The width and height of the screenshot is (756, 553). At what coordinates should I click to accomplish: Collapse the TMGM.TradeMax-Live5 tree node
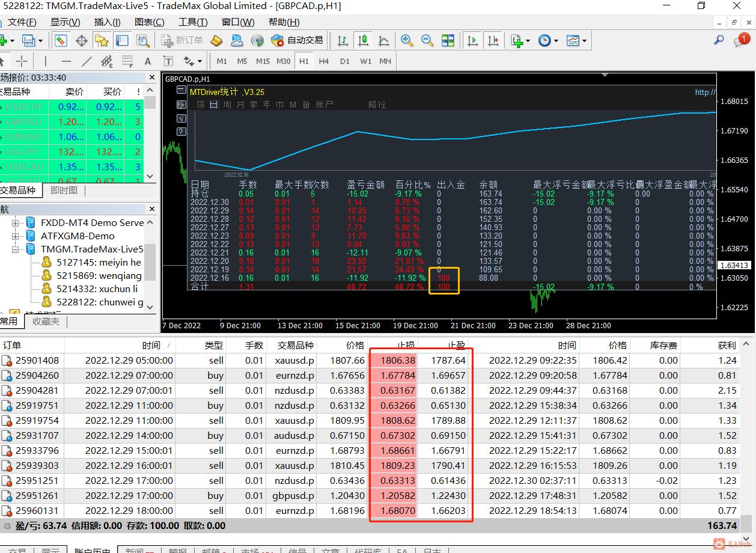click(16, 249)
